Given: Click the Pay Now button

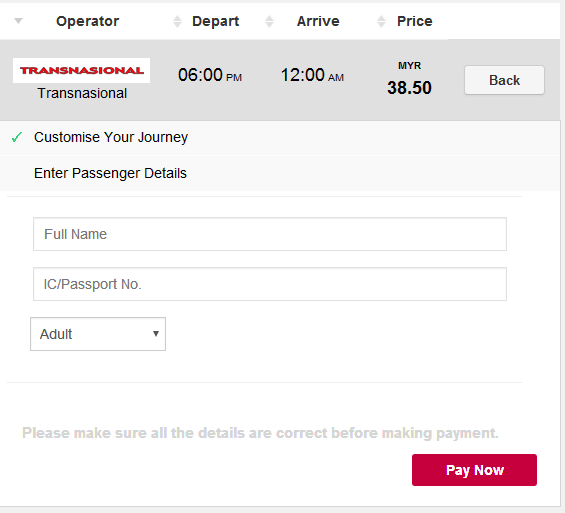Looking at the screenshot, I should [x=475, y=470].
